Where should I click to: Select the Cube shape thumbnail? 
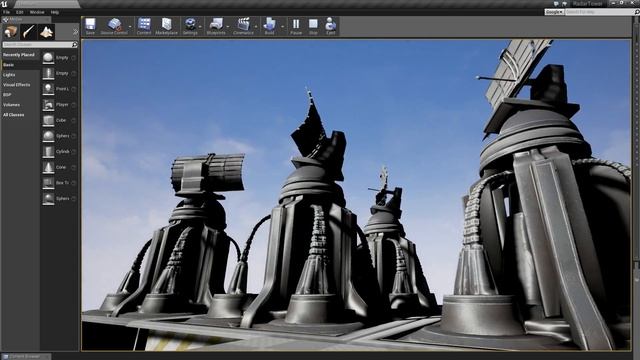pos(48,120)
